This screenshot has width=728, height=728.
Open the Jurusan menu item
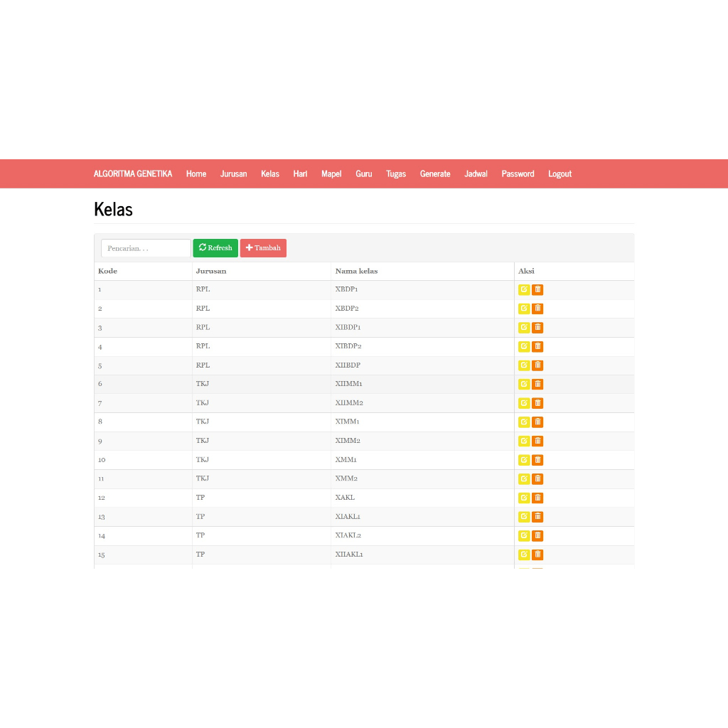[233, 173]
